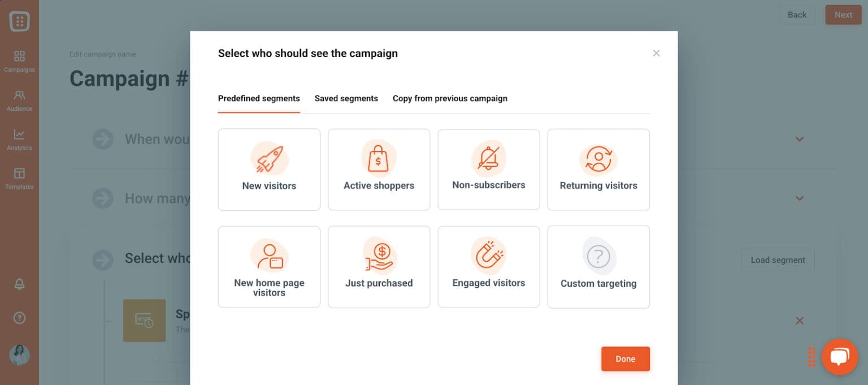Expand the How many section chevron
Screen dimensions: 868x385
799,198
